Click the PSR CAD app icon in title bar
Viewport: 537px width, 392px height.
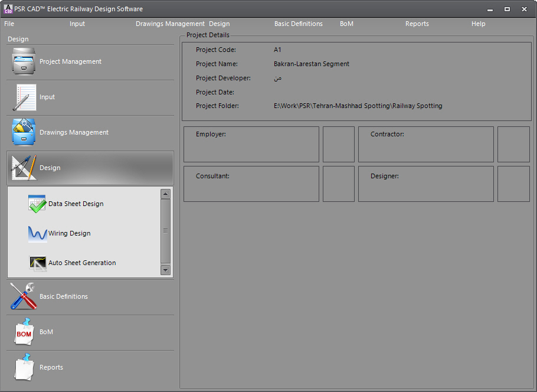[x=8, y=9]
